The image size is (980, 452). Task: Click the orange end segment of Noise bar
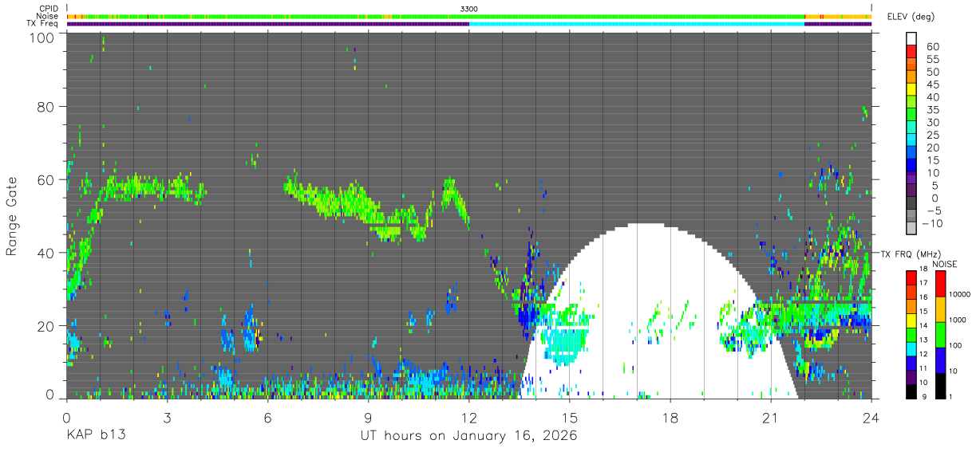coord(838,16)
